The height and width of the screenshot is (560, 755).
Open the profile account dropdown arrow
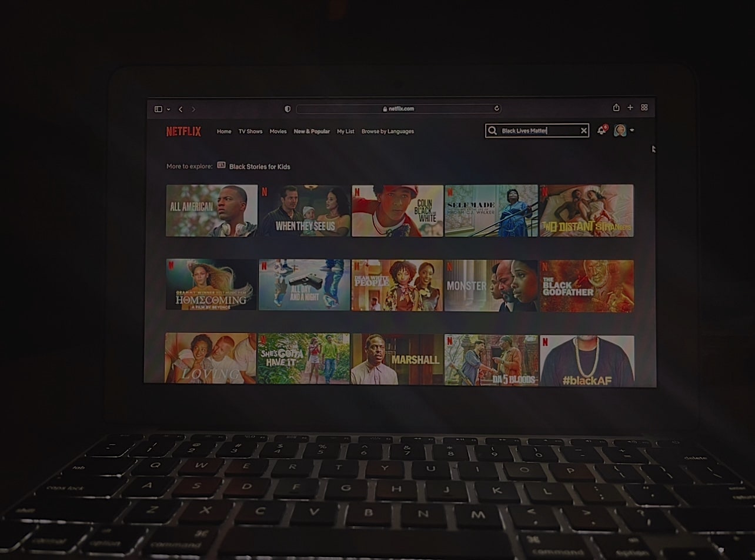[x=632, y=131]
